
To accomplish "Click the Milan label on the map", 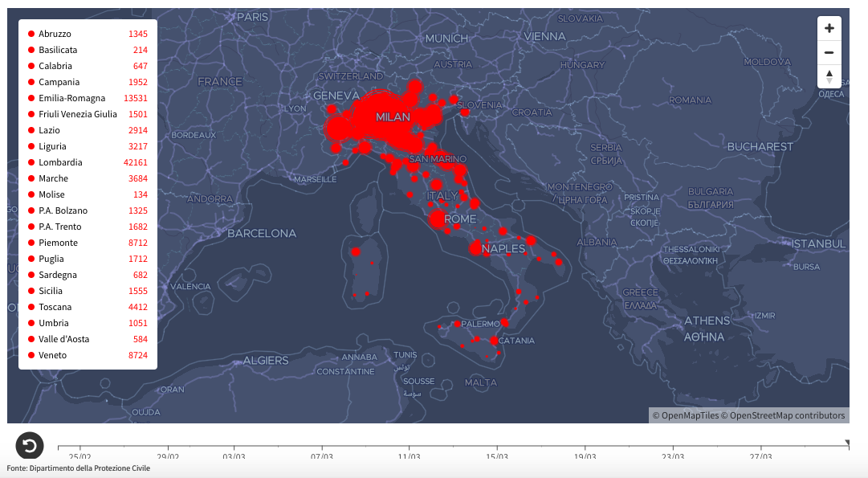I will coord(393,116).
